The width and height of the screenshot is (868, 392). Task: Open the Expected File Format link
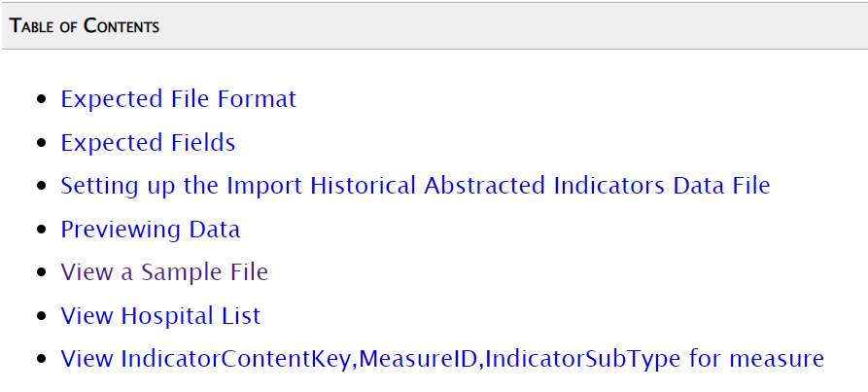(x=178, y=99)
